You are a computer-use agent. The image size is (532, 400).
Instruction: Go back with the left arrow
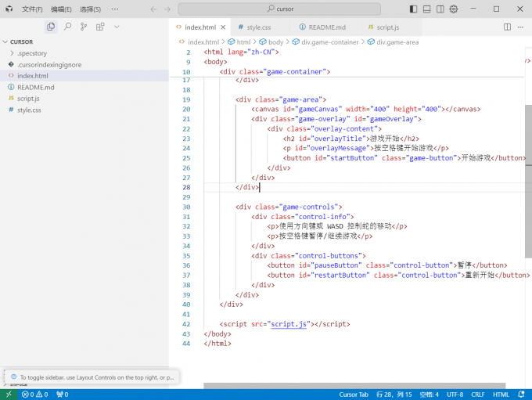[153, 9]
